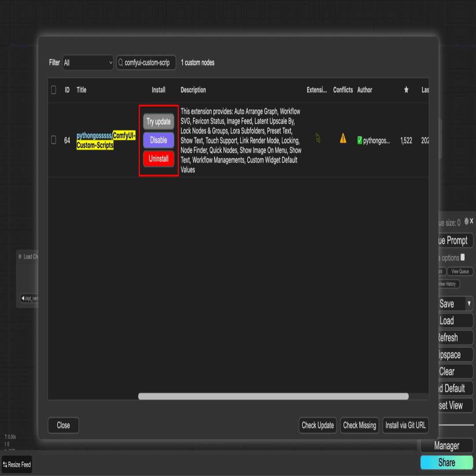Click the Queue Prompt button
The width and height of the screenshot is (476, 476).
pos(455,241)
